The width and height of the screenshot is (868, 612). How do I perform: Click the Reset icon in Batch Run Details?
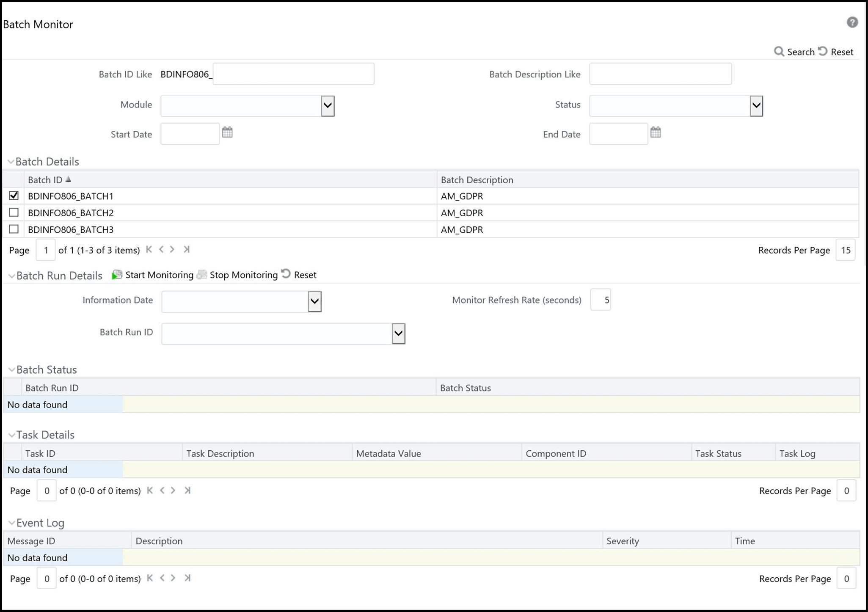click(286, 274)
